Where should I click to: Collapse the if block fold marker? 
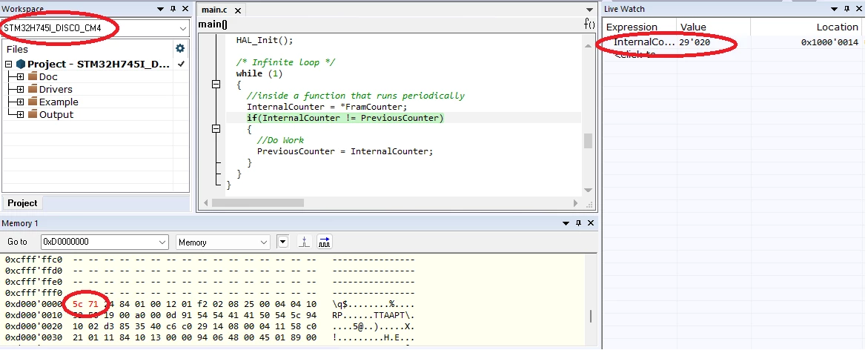point(216,128)
